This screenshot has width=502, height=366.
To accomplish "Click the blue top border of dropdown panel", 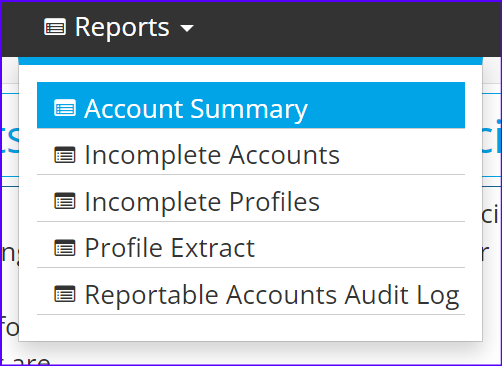I will click(x=250, y=61).
